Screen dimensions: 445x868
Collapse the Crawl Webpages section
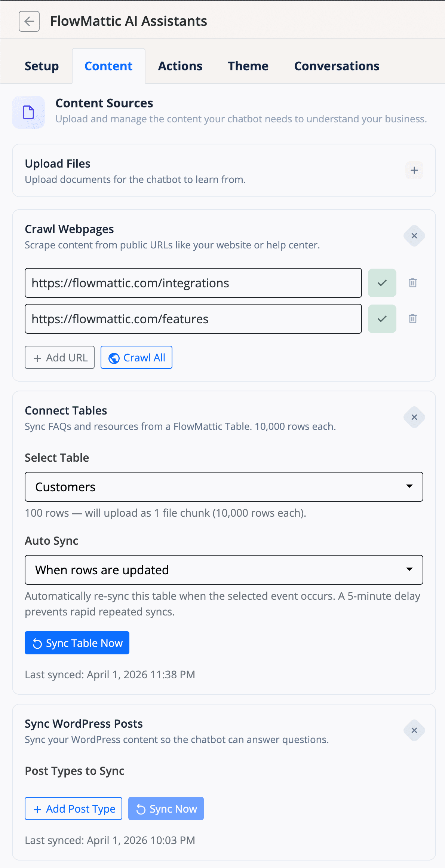tap(414, 236)
